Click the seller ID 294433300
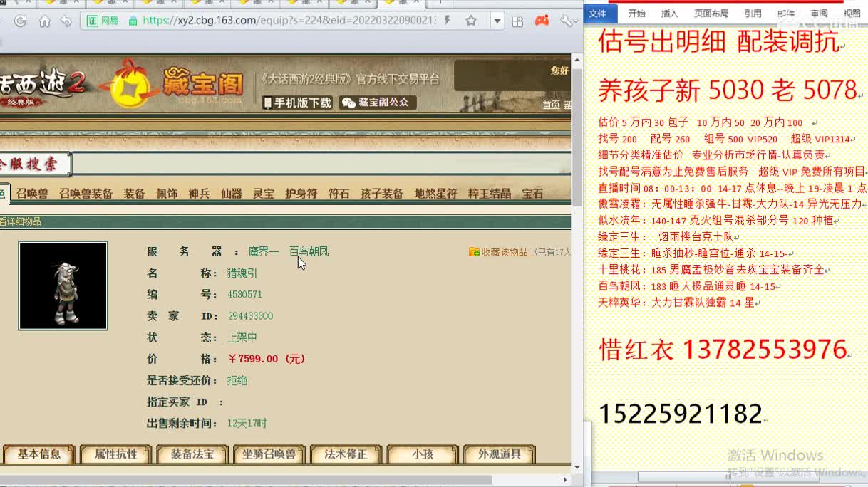 tap(250, 315)
